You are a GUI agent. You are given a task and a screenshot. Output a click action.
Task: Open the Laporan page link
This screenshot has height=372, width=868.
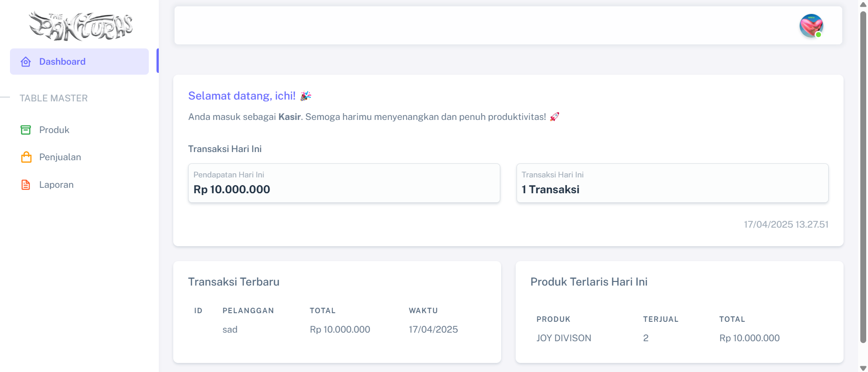pyautogui.click(x=57, y=185)
